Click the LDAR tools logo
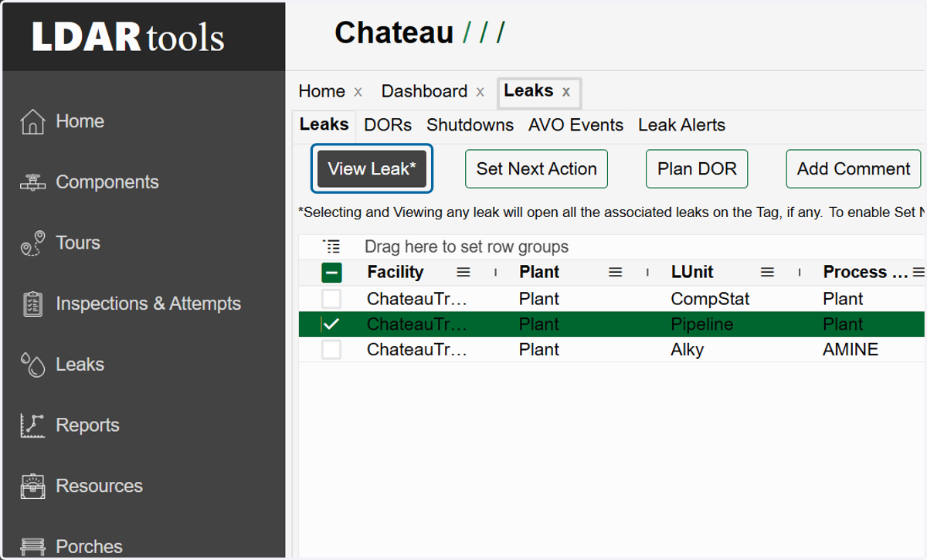The width and height of the screenshot is (927, 560). tap(128, 37)
